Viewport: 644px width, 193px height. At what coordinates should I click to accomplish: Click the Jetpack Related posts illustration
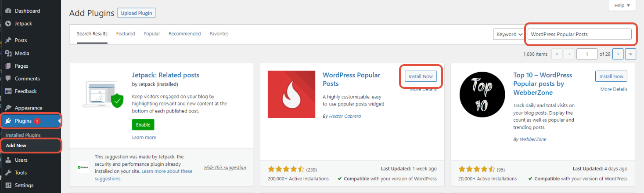(101, 95)
